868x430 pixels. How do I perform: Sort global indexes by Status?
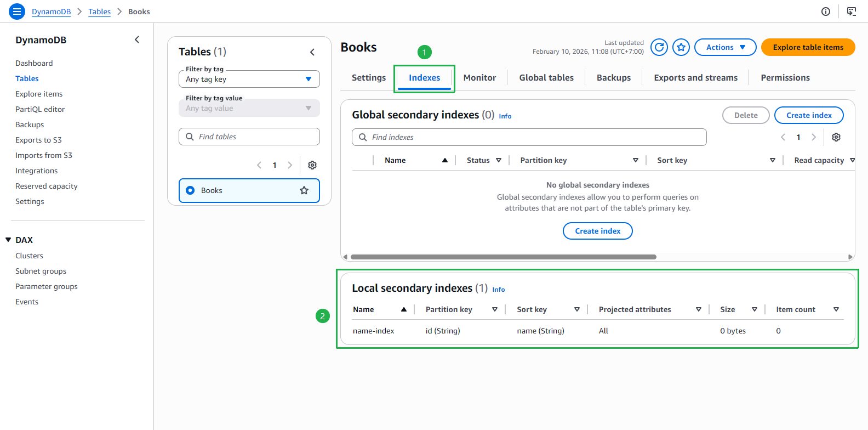tap(499, 160)
